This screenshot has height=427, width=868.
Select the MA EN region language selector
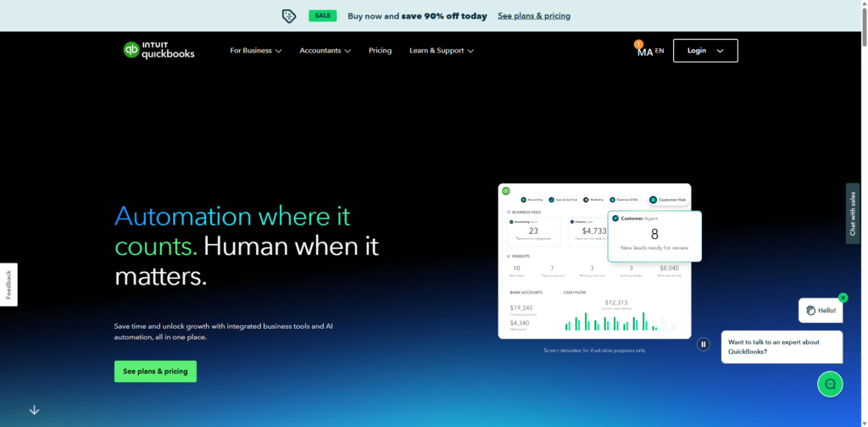click(x=650, y=52)
